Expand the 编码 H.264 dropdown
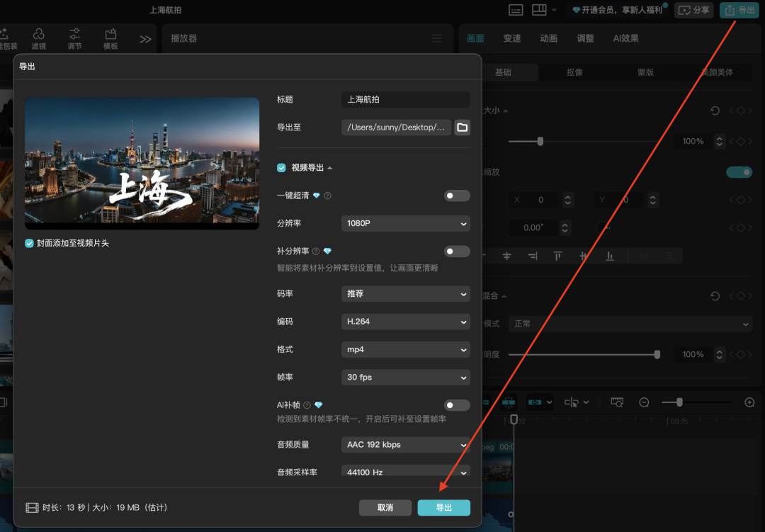The width and height of the screenshot is (765, 532). [405, 322]
